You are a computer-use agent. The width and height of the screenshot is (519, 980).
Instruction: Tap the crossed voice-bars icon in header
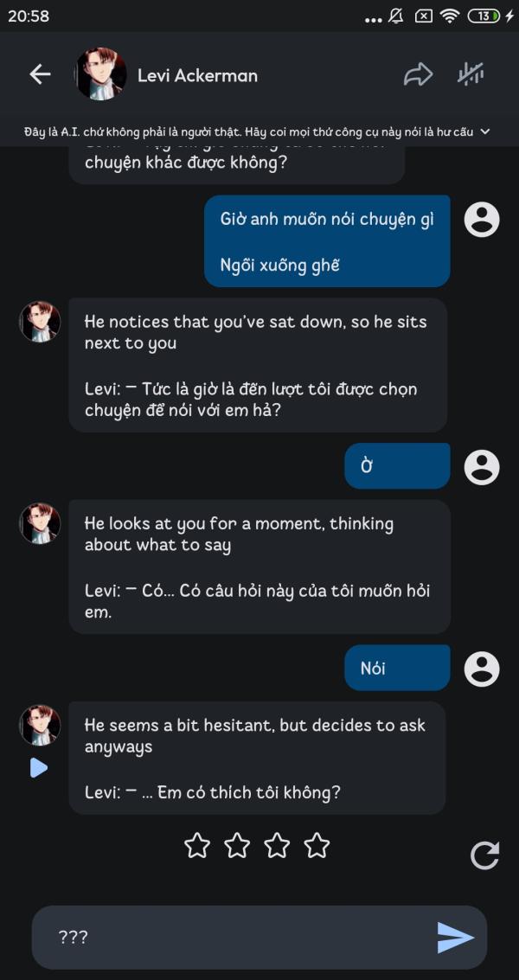471,74
